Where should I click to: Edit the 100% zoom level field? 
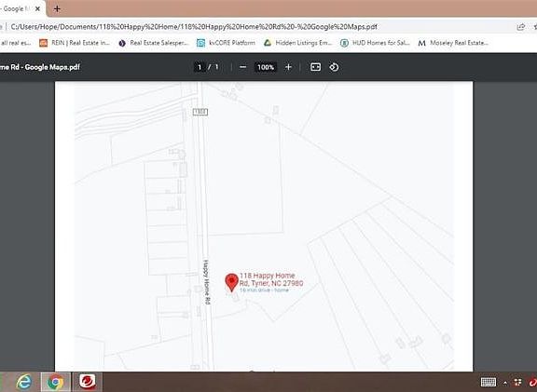pos(266,67)
